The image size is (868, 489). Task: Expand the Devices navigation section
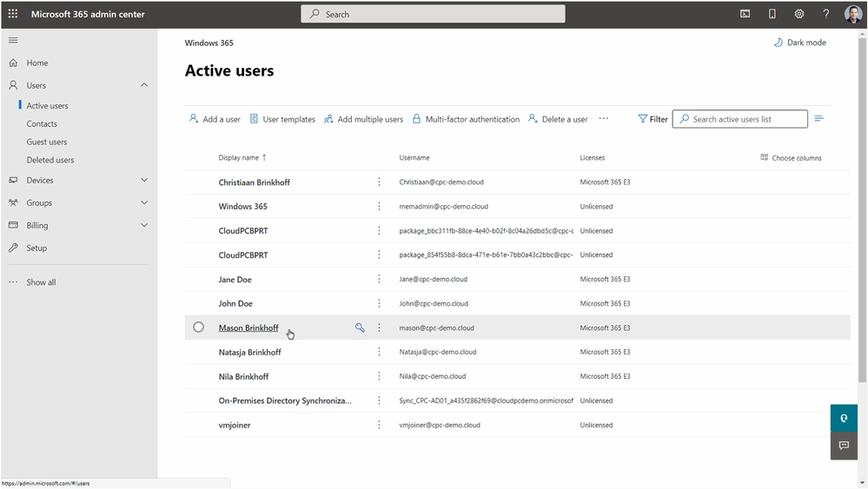pos(144,181)
